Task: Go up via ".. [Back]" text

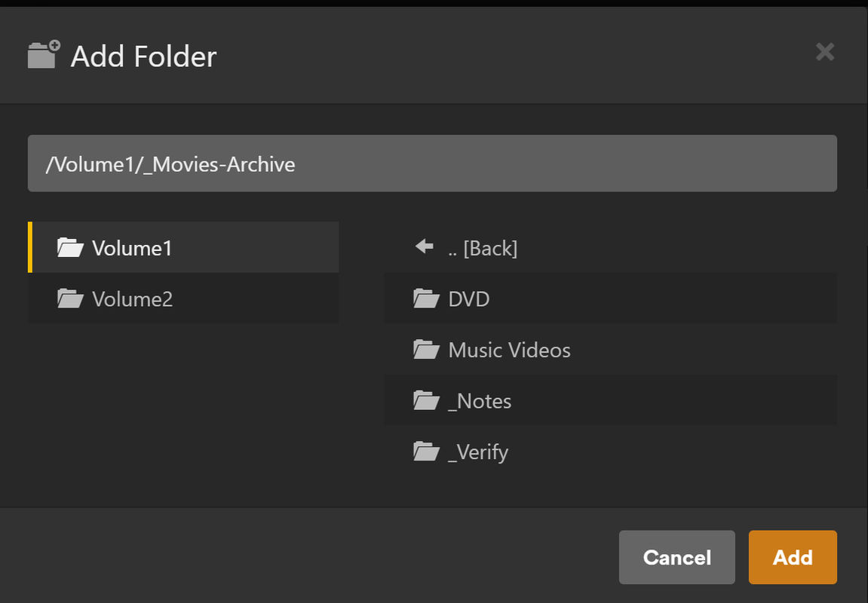Action: tap(483, 249)
